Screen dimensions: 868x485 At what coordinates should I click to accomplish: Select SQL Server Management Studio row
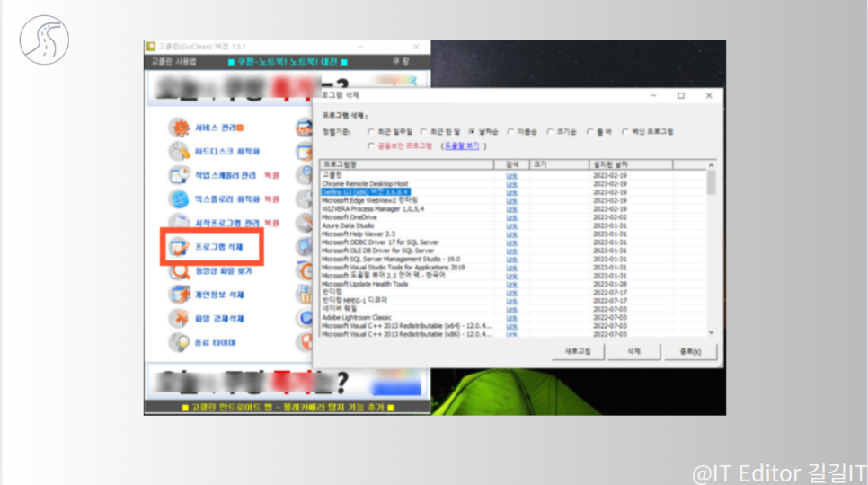click(x=513, y=259)
